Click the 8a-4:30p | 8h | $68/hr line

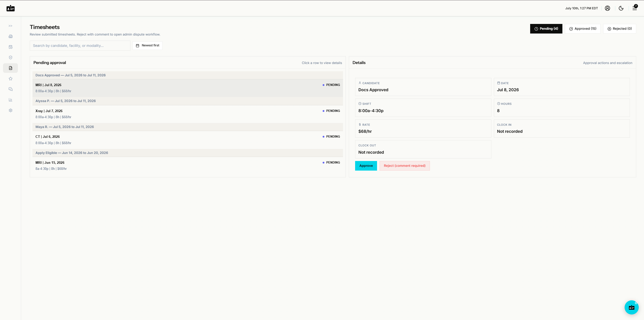point(51,169)
